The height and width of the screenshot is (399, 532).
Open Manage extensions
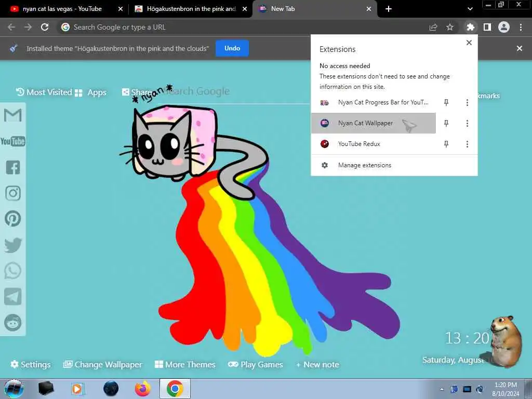(x=394, y=165)
